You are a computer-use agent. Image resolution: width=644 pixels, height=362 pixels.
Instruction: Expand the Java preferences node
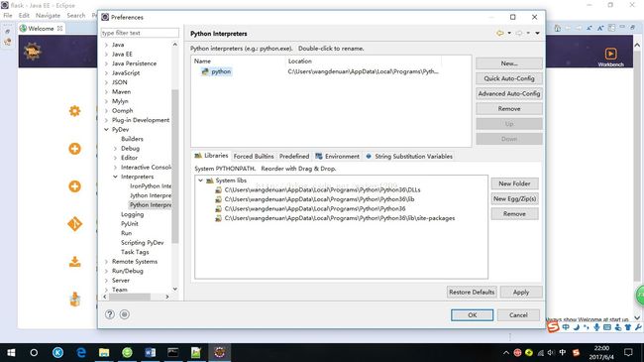point(106,45)
